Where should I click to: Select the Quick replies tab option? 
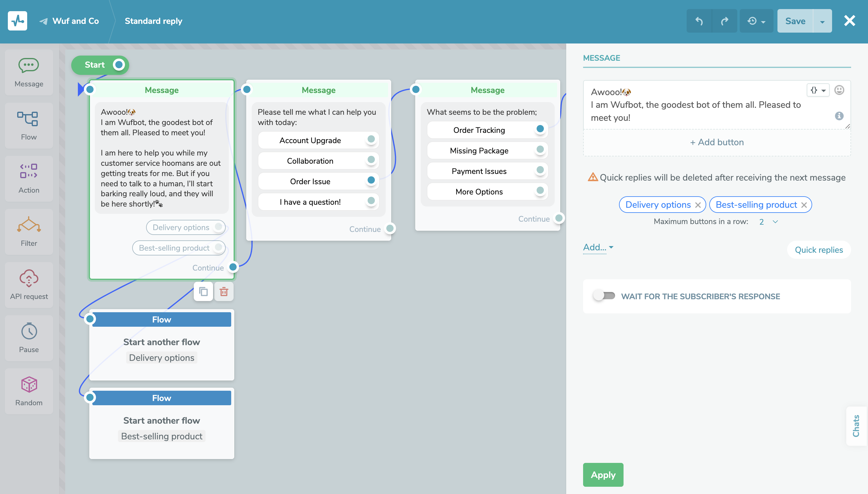pyautogui.click(x=819, y=249)
